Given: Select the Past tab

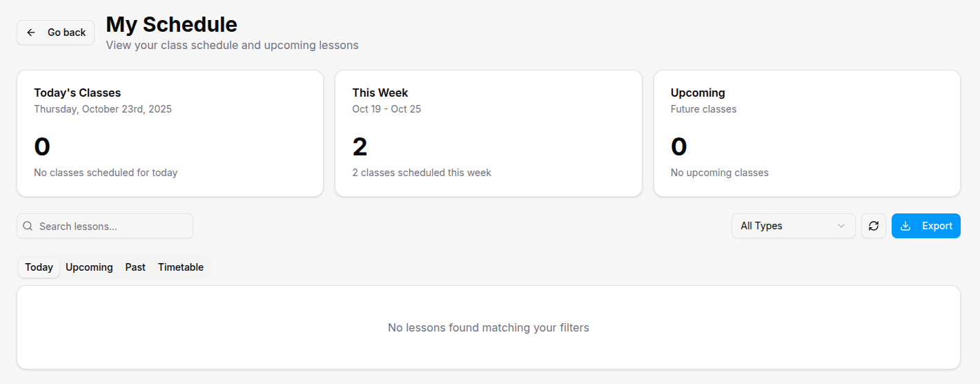Looking at the screenshot, I should pyautogui.click(x=135, y=267).
